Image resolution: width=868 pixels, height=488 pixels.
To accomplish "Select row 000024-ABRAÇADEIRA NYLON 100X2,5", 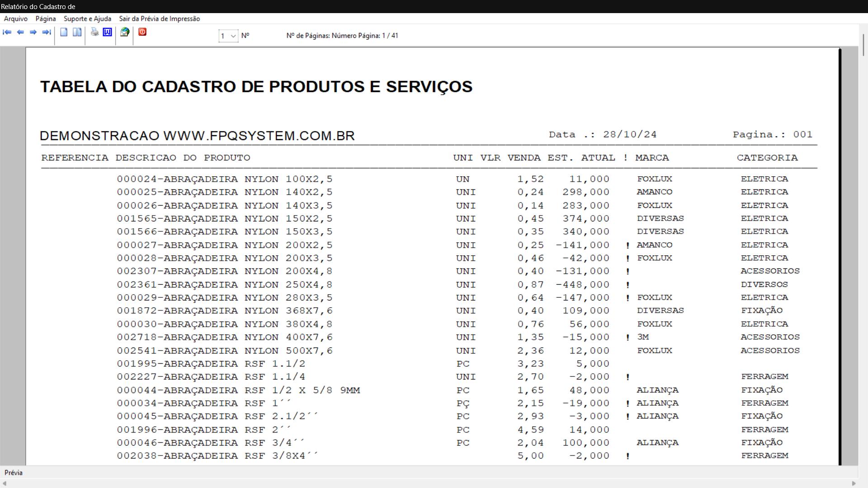I will click(453, 179).
